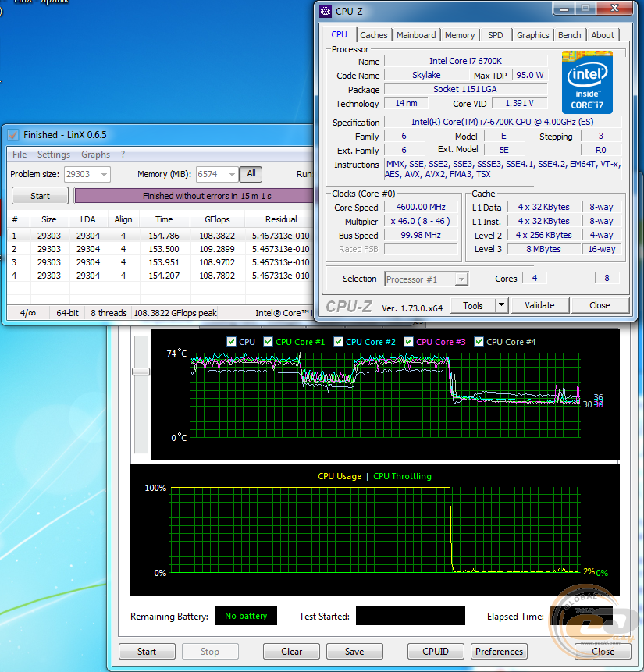
Task: Toggle the CPU Core #1 checkbox
Action: click(269, 342)
